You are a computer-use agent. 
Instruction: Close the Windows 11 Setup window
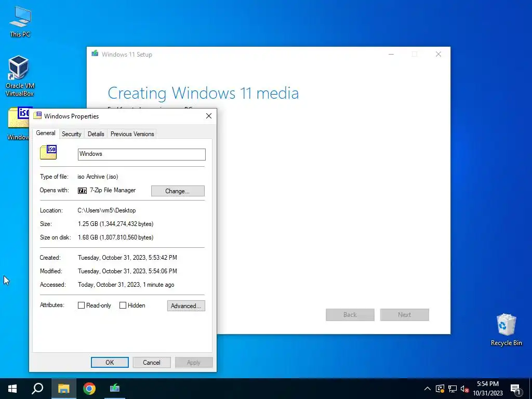pos(438,54)
